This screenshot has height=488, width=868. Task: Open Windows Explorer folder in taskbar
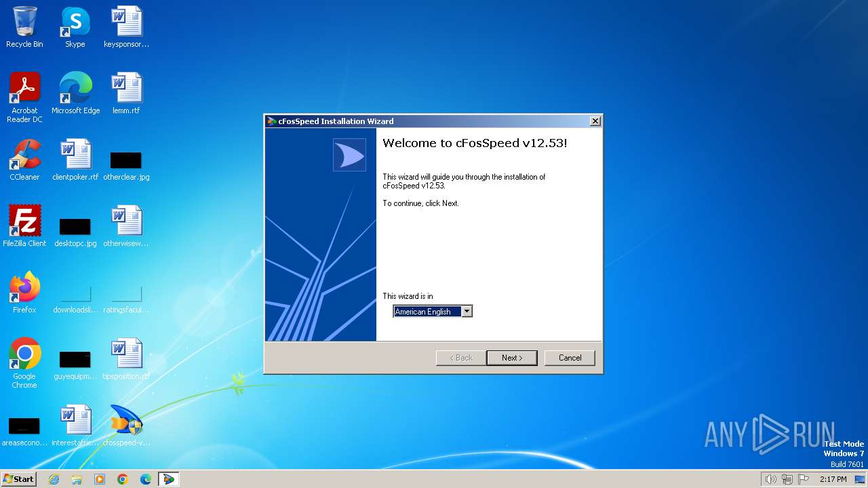point(77,479)
